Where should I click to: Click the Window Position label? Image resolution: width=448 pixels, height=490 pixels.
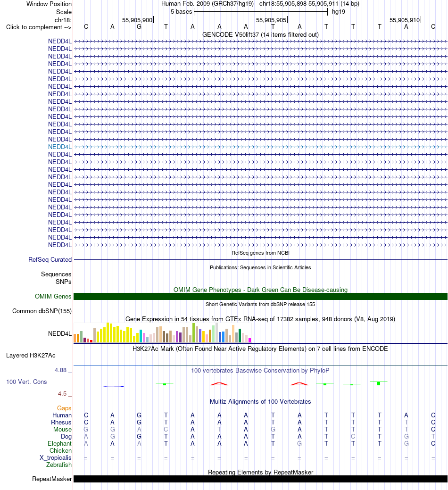[49, 4]
